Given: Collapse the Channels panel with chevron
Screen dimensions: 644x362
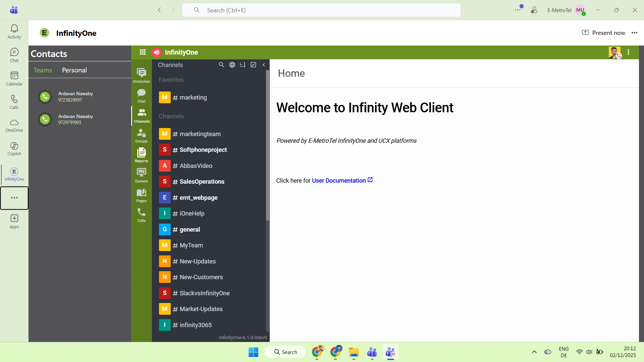Looking at the screenshot, I should (264, 65).
